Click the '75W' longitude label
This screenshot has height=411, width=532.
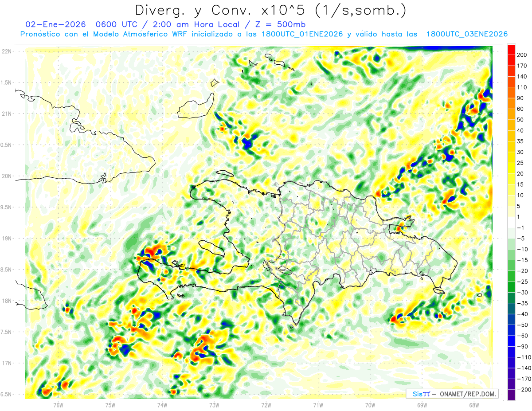(110, 405)
